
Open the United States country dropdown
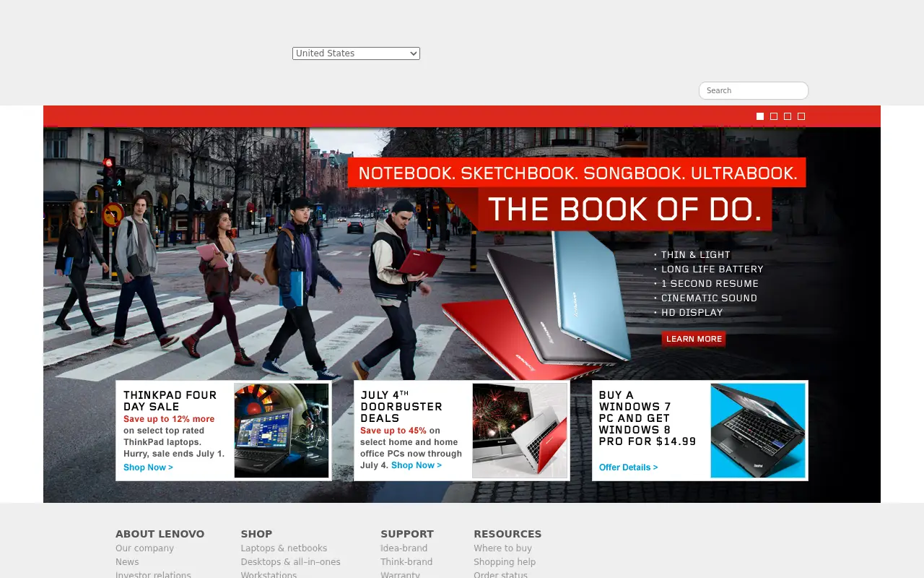(x=356, y=53)
